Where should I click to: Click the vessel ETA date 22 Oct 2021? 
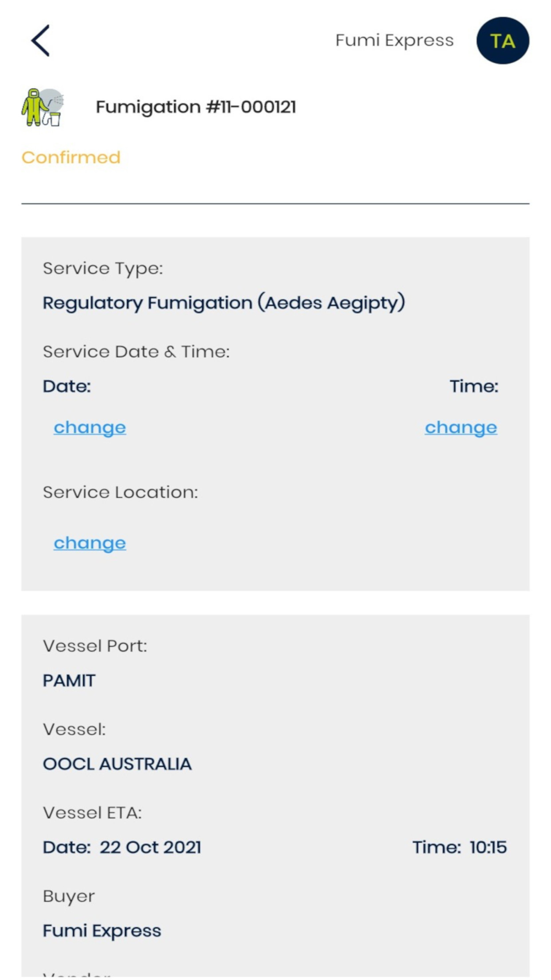[150, 847]
